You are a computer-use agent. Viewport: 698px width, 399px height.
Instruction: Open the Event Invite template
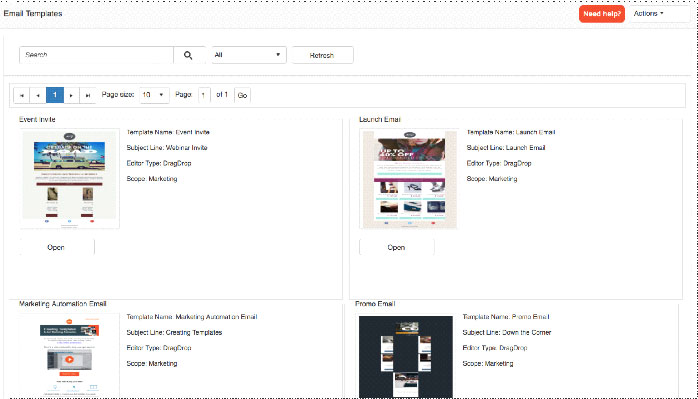pos(56,247)
